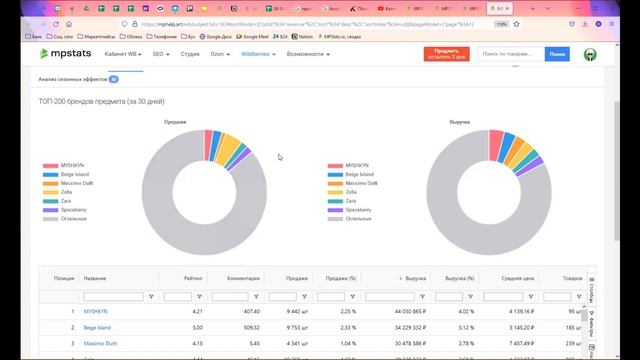This screenshot has width=640, height=360.
Task: Sort table by Рейтинг column header
Action: 193,278
